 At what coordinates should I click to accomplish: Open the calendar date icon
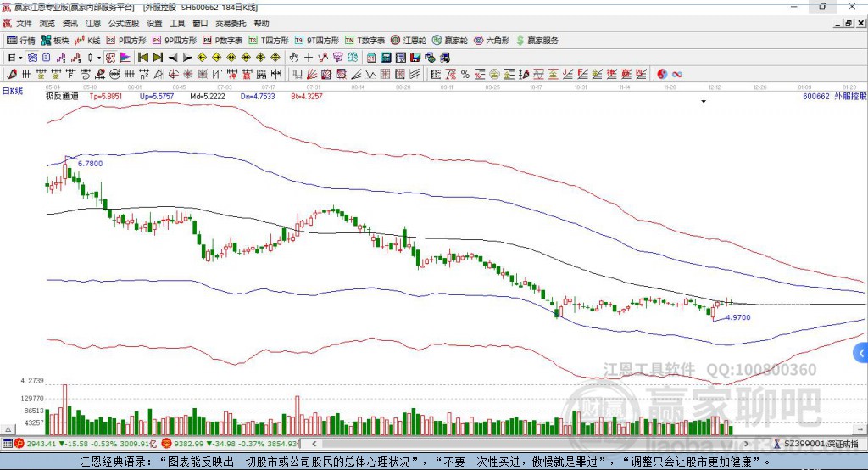[x=371, y=58]
